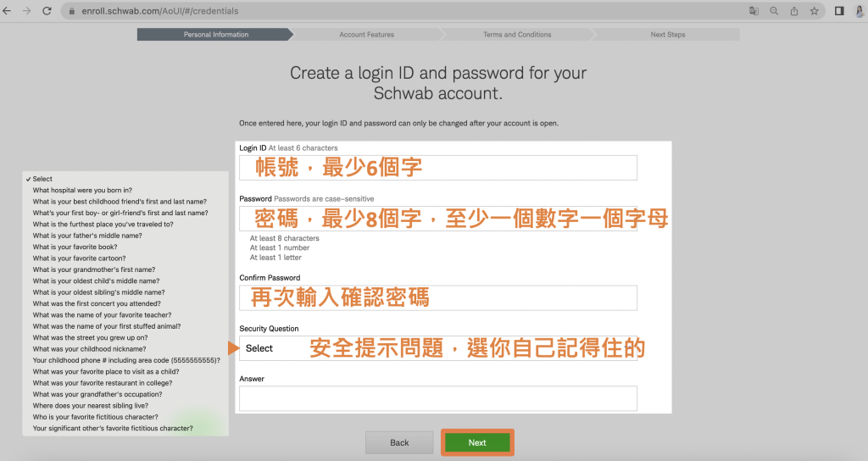Bookmark page with star icon
The width and height of the screenshot is (868, 461).
815,11
